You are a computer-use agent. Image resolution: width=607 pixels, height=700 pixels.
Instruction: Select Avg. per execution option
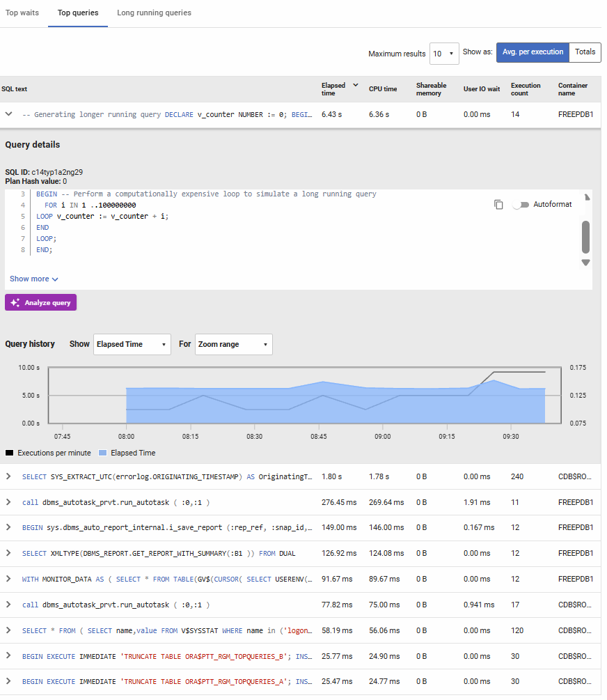tap(533, 52)
